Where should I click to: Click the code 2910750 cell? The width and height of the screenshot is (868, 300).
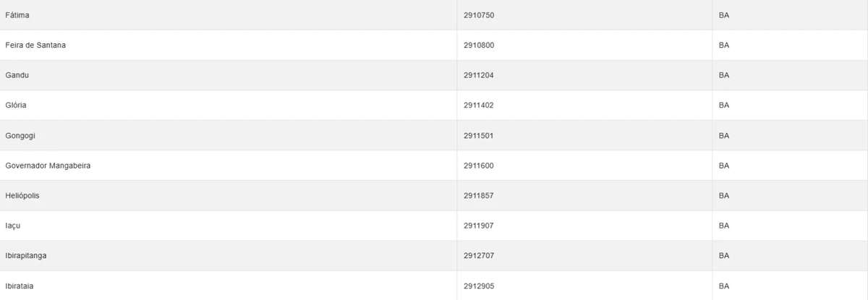click(479, 15)
